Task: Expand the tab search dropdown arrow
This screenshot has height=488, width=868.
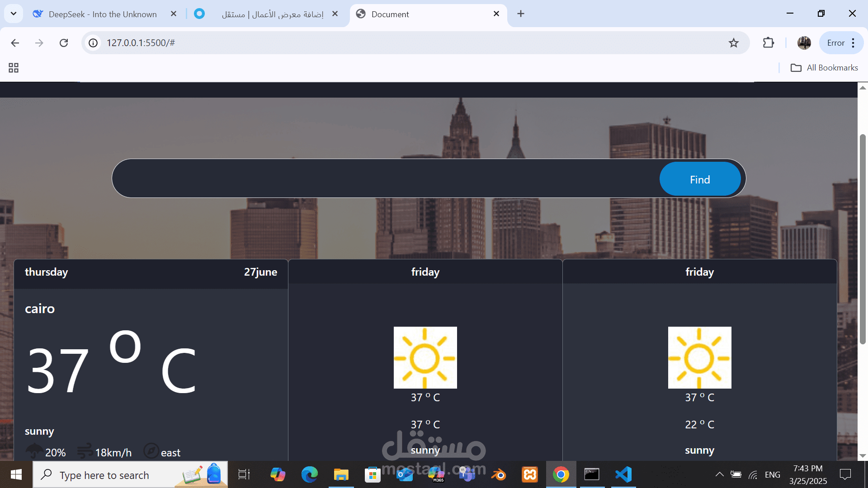Action: pos(14,14)
